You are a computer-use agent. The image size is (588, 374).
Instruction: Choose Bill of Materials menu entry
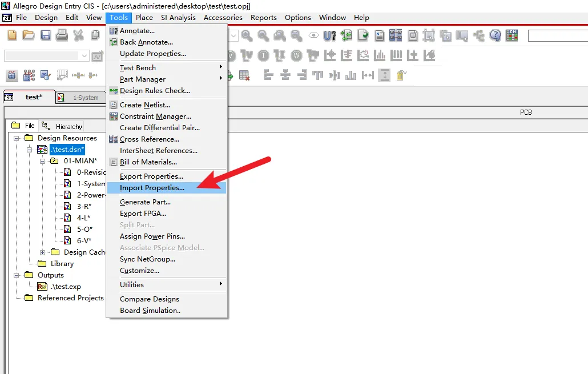click(x=167, y=162)
